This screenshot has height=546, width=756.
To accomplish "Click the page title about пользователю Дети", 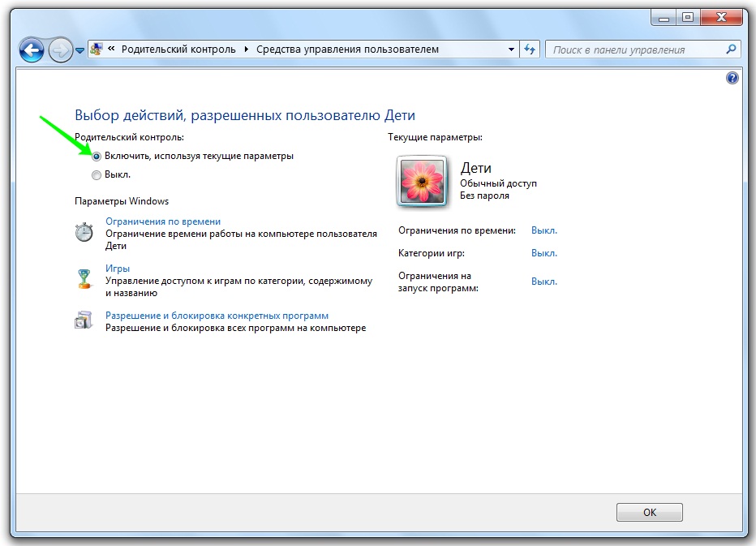I will tap(245, 115).
